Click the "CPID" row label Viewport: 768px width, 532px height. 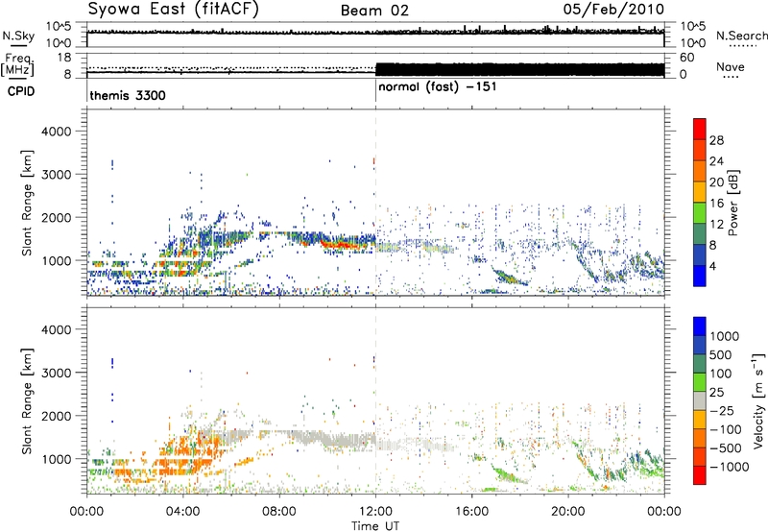click(x=21, y=91)
